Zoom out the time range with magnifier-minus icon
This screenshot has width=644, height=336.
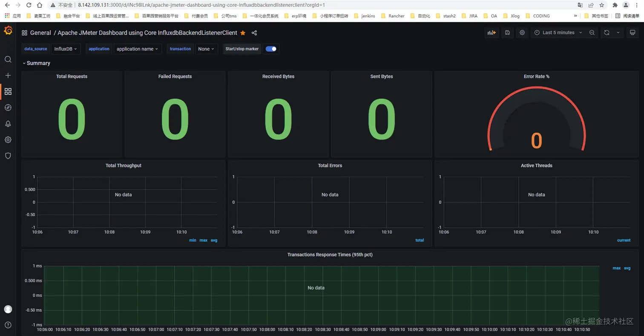click(592, 32)
